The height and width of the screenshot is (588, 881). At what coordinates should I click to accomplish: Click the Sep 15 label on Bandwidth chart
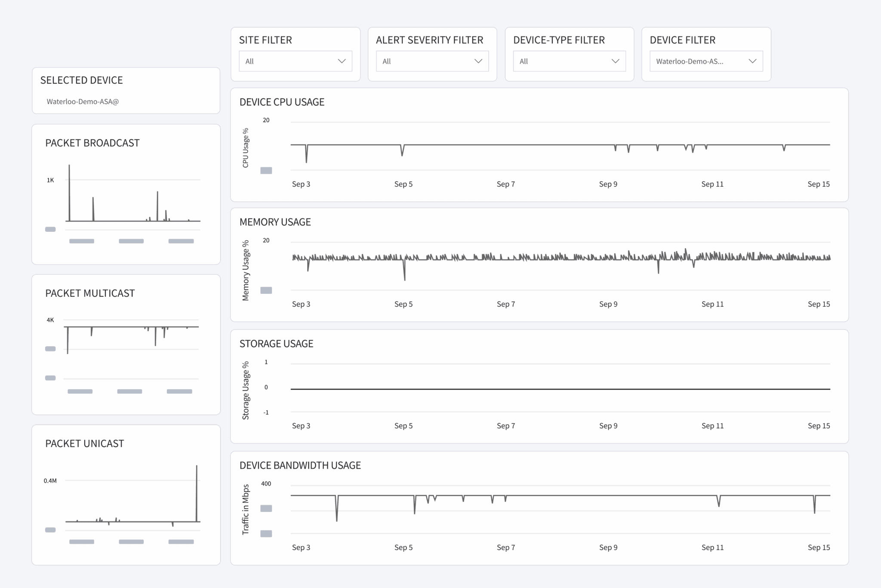click(819, 548)
